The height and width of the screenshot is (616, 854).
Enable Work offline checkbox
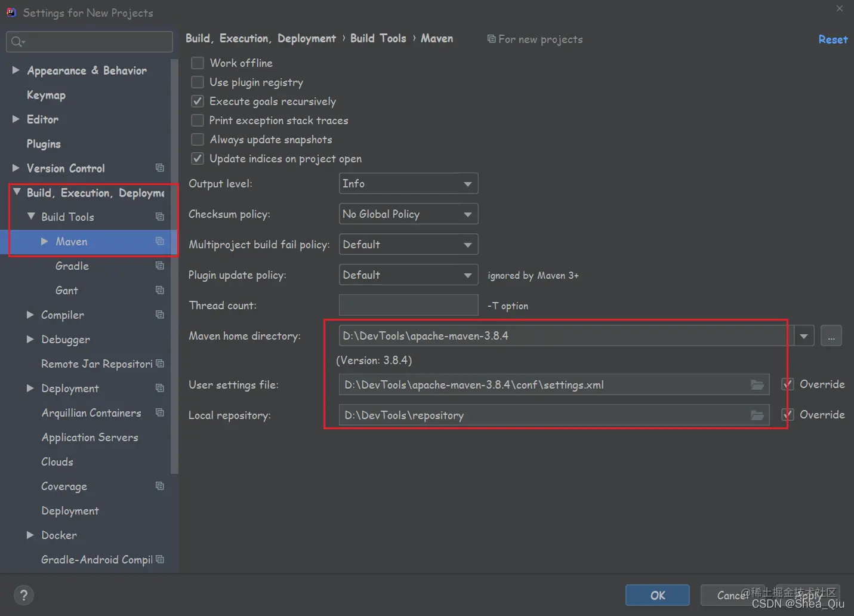[198, 63]
